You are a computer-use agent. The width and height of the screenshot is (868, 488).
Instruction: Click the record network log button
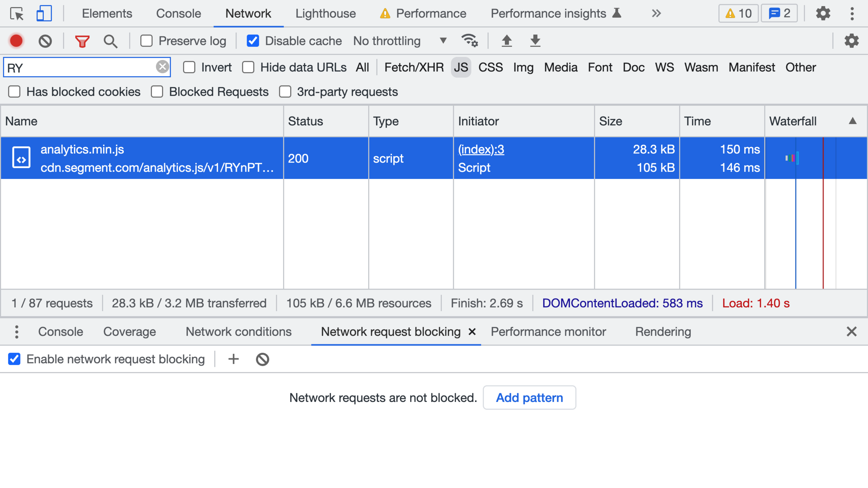pos(16,41)
